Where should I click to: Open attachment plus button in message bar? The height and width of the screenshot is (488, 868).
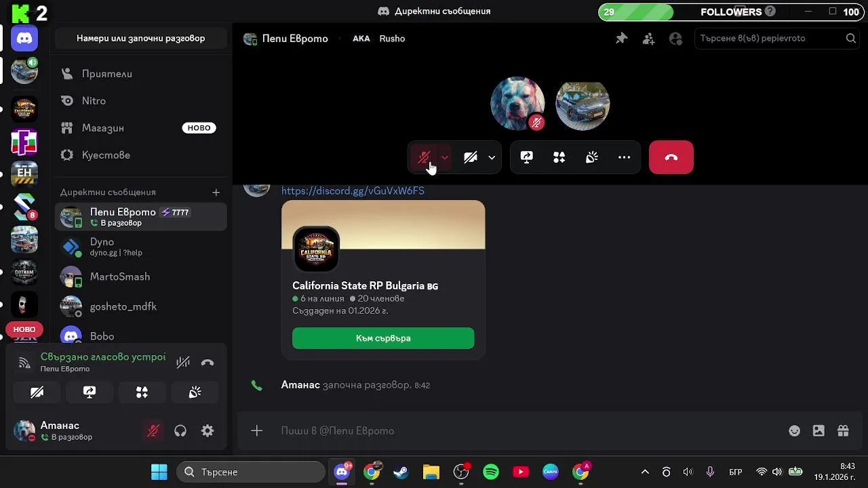click(x=256, y=430)
